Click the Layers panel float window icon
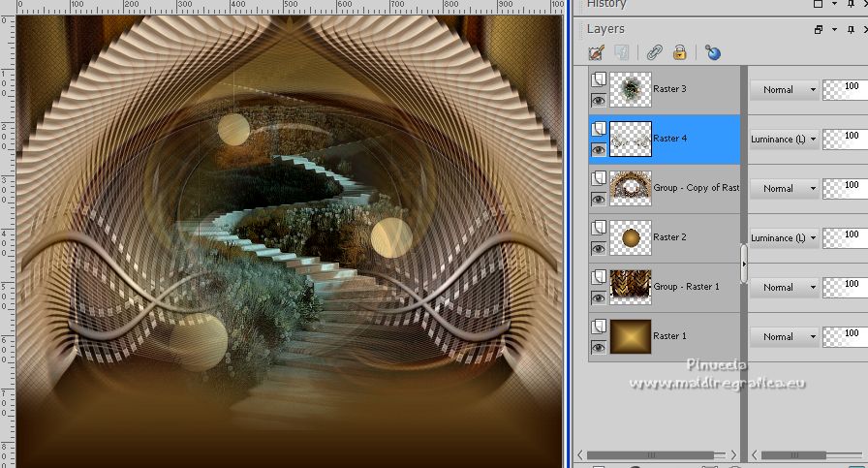Viewport: 868px width, 468px height. click(x=819, y=30)
